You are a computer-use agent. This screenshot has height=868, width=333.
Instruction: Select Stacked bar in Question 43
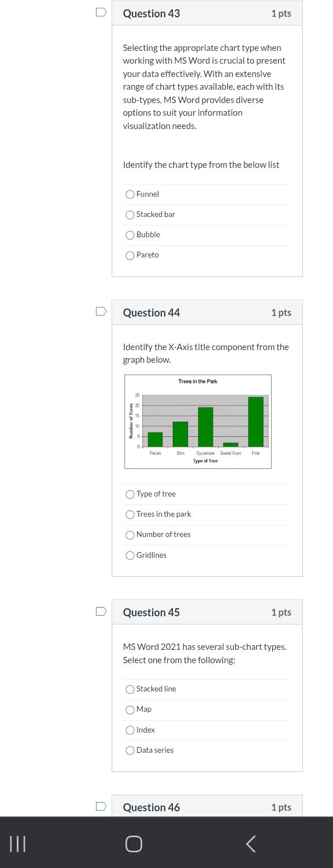tap(130, 215)
